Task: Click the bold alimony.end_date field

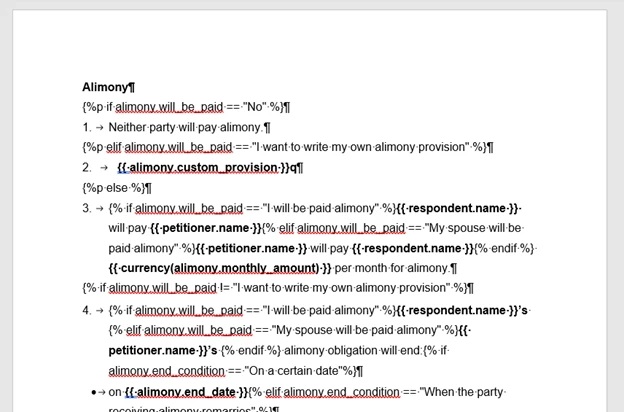Action: click(x=186, y=391)
